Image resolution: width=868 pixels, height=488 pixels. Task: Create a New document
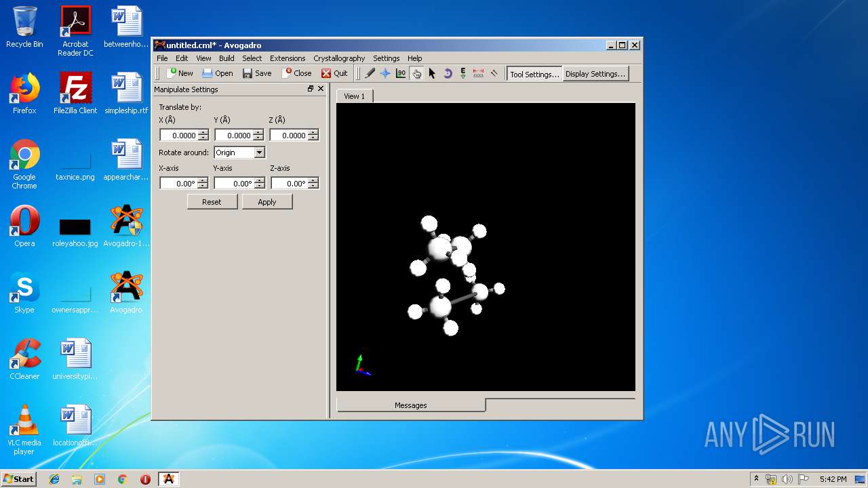tap(180, 73)
